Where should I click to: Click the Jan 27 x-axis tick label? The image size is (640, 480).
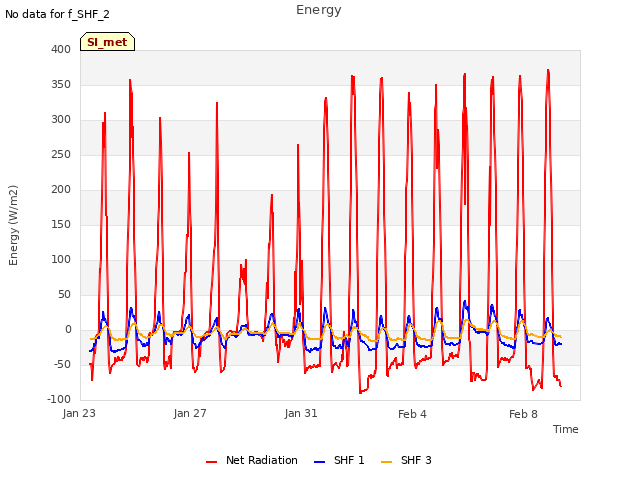click(190, 413)
